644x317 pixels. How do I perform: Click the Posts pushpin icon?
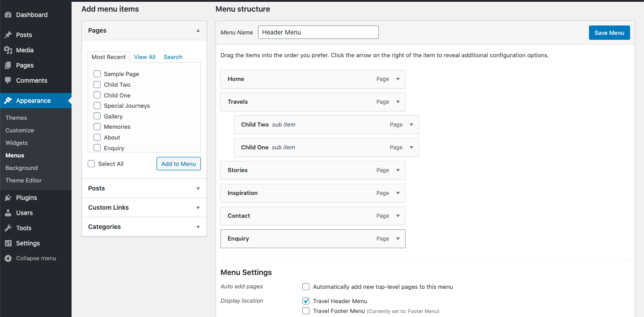click(x=8, y=35)
